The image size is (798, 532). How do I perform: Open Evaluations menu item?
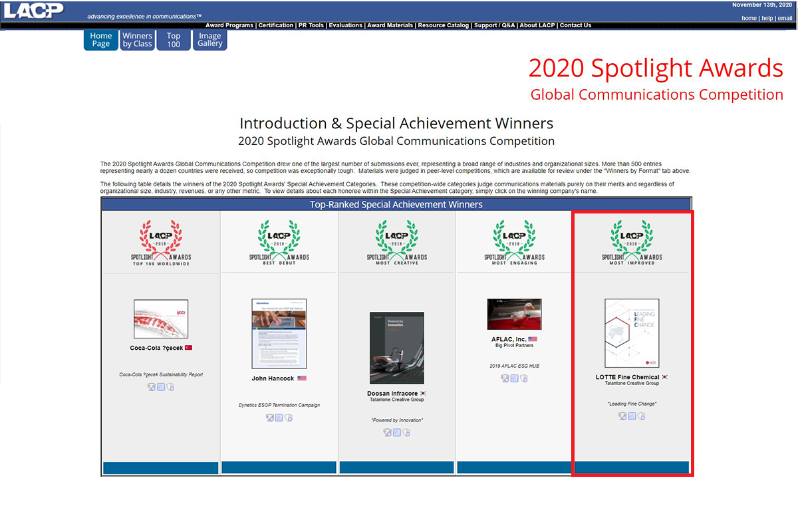[x=346, y=25]
